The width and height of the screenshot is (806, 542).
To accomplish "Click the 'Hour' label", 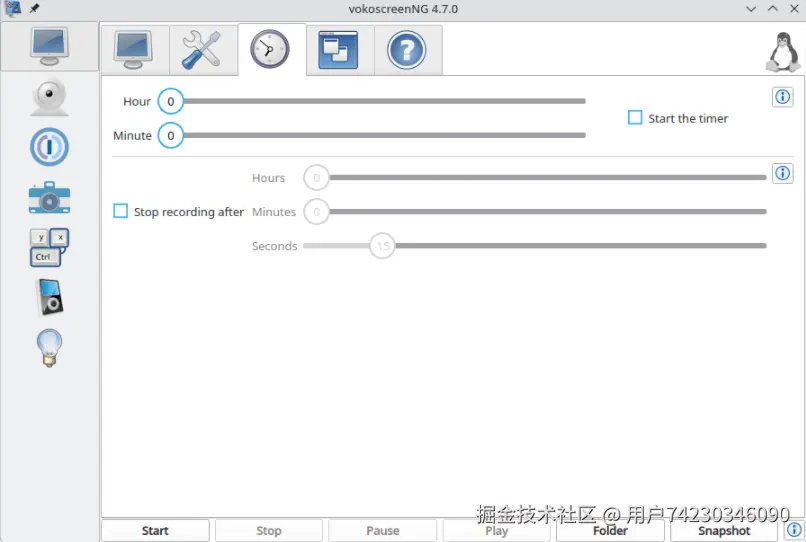I will click(x=137, y=101).
